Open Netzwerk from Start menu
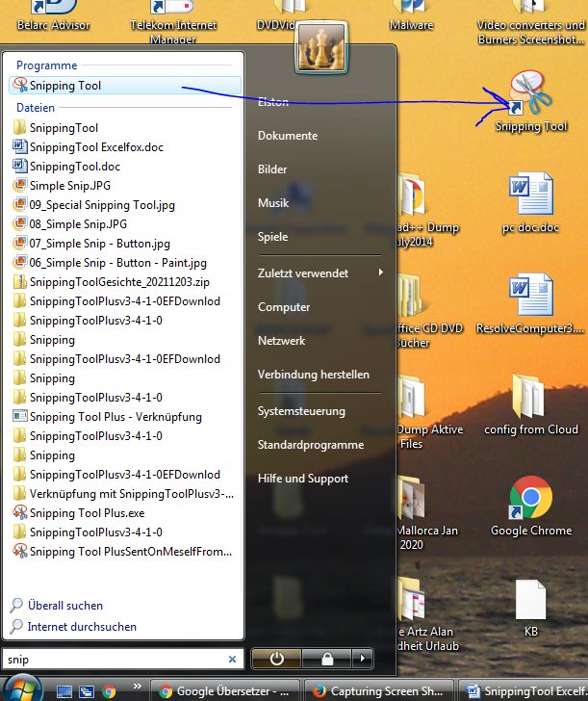 pyautogui.click(x=281, y=341)
